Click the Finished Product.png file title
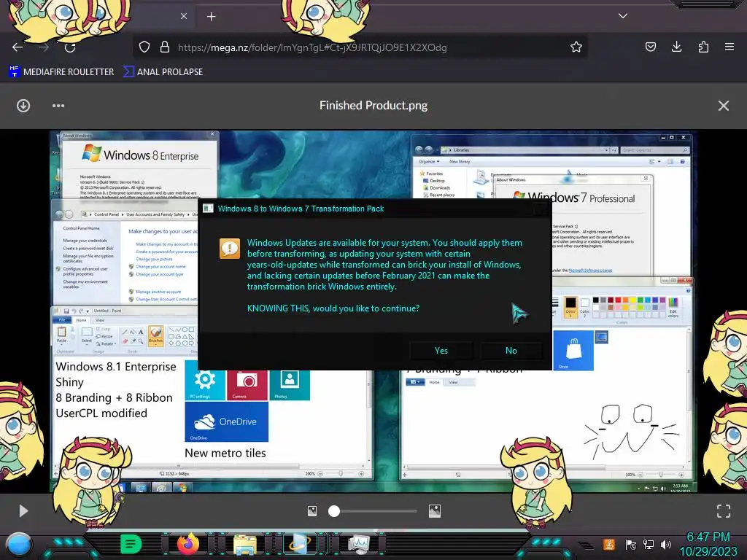 click(x=373, y=105)
